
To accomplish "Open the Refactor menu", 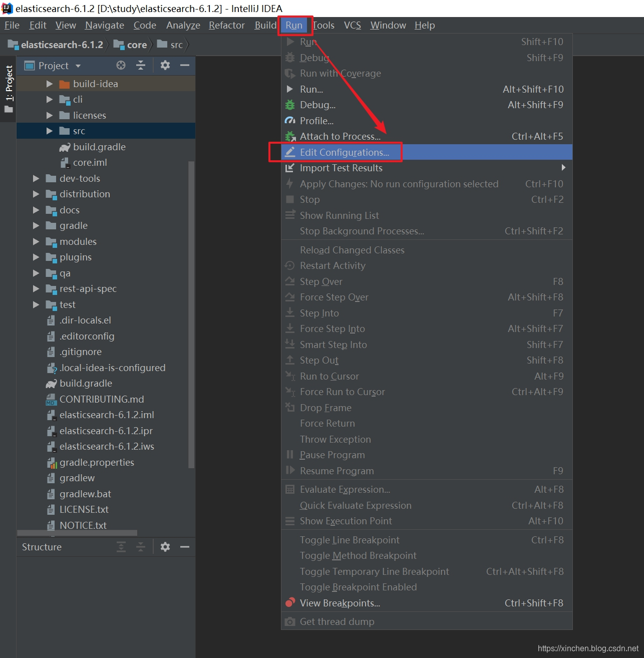I will click(227, 25).
